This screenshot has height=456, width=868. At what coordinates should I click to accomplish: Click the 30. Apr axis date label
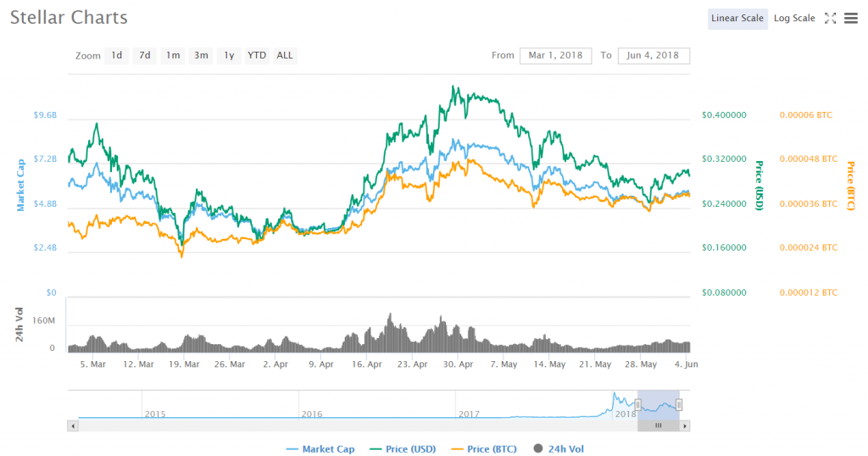tap(458, 364)
